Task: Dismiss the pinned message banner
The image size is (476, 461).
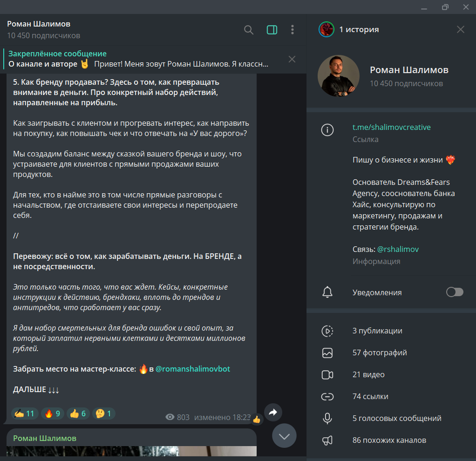Action: 292,59
